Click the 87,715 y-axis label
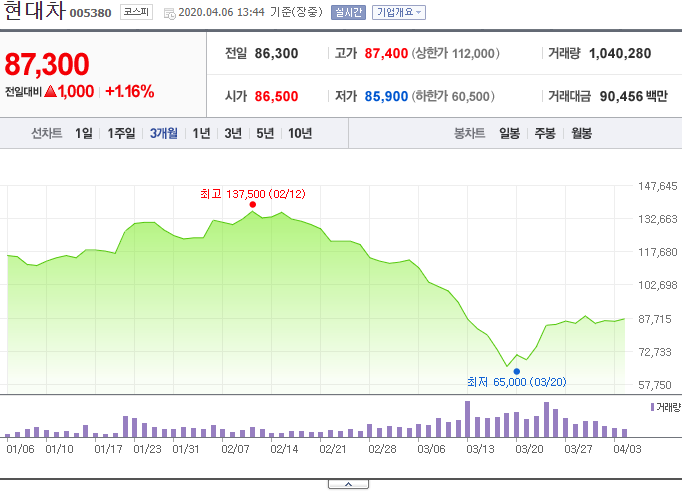Image resolution: width=682 pixels, height=492 pixels. click(655, 319)
